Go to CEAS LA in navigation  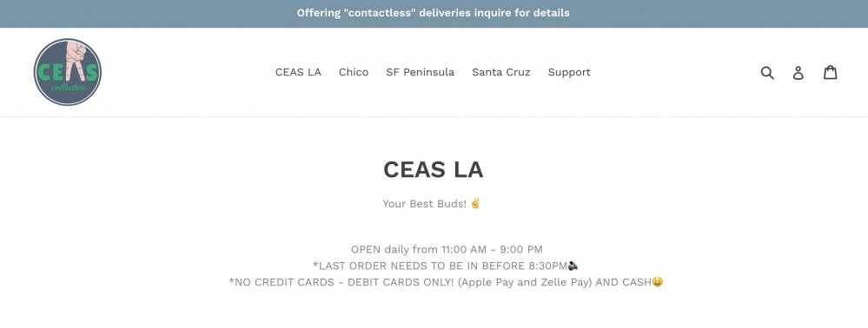coord(298,72)
